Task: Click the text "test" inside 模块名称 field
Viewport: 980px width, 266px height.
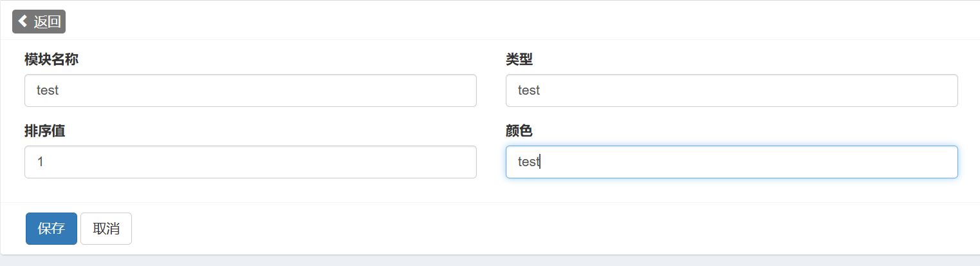Action: pyautogui.click(x=48, y=90)
